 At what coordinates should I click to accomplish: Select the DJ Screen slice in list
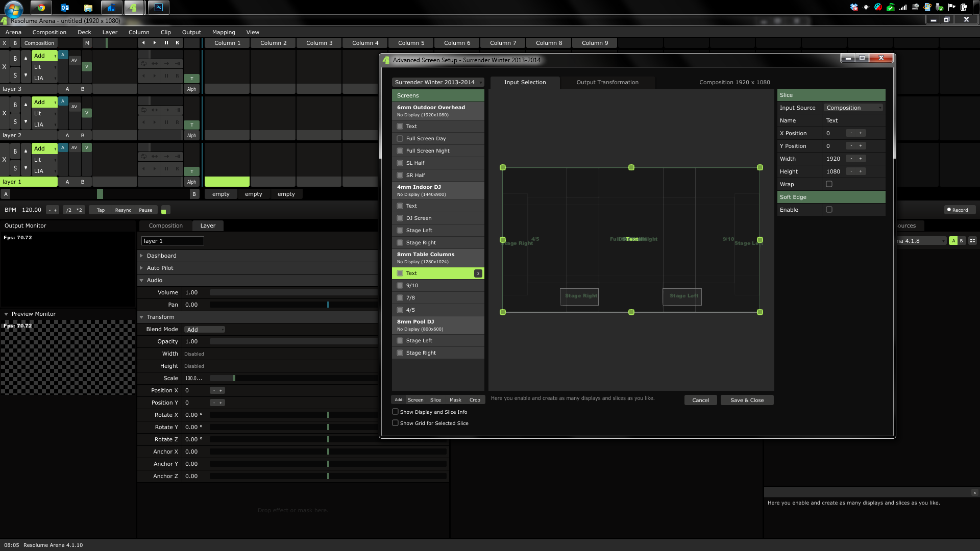(419, 218)
